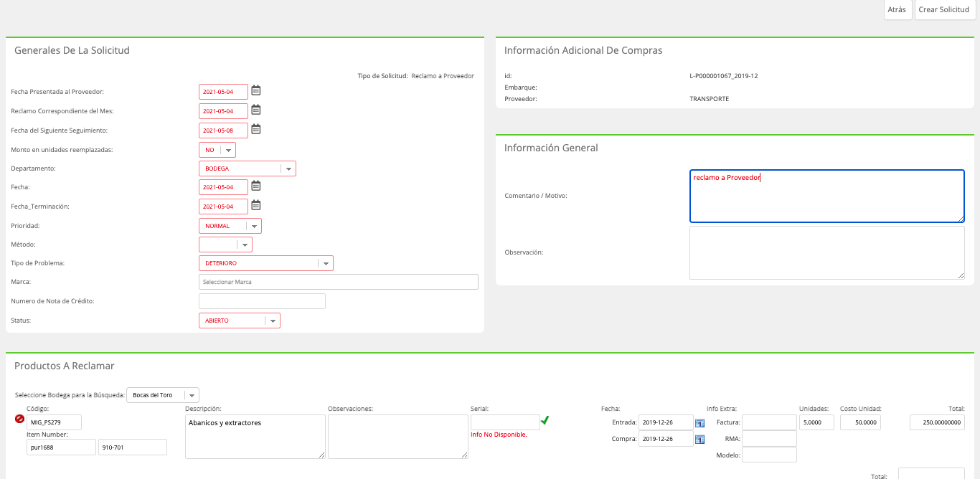The width and height of the screenshot is (980, 479).
Task: Focus the product Observaciones text box
Action: (398, 437)
